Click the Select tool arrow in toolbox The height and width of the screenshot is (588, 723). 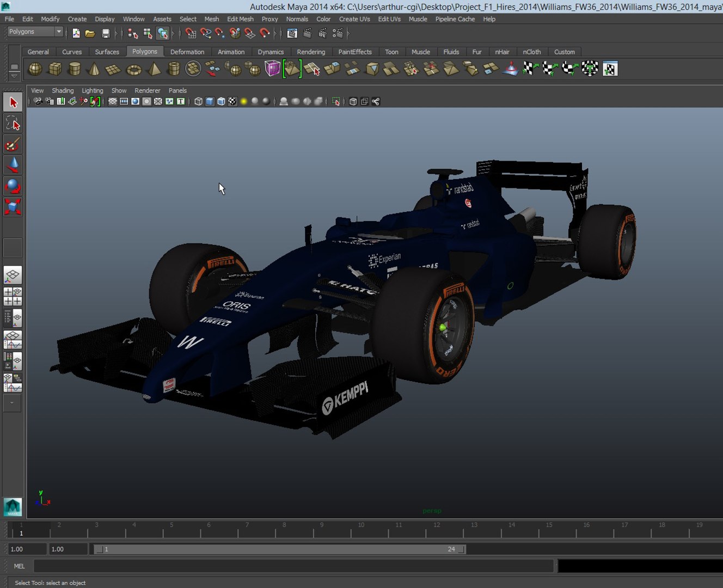click(x=13, y=102)
